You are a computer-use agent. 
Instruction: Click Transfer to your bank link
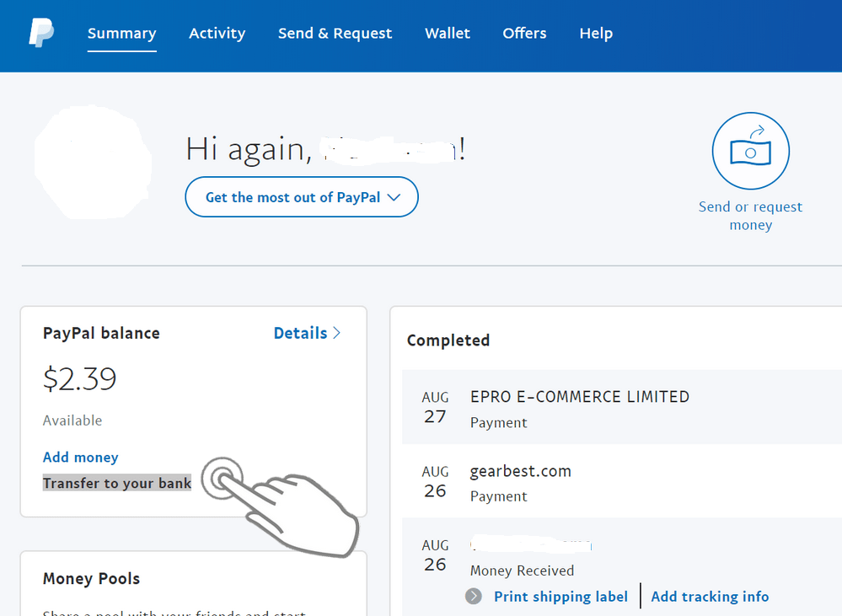click(117, 484)
